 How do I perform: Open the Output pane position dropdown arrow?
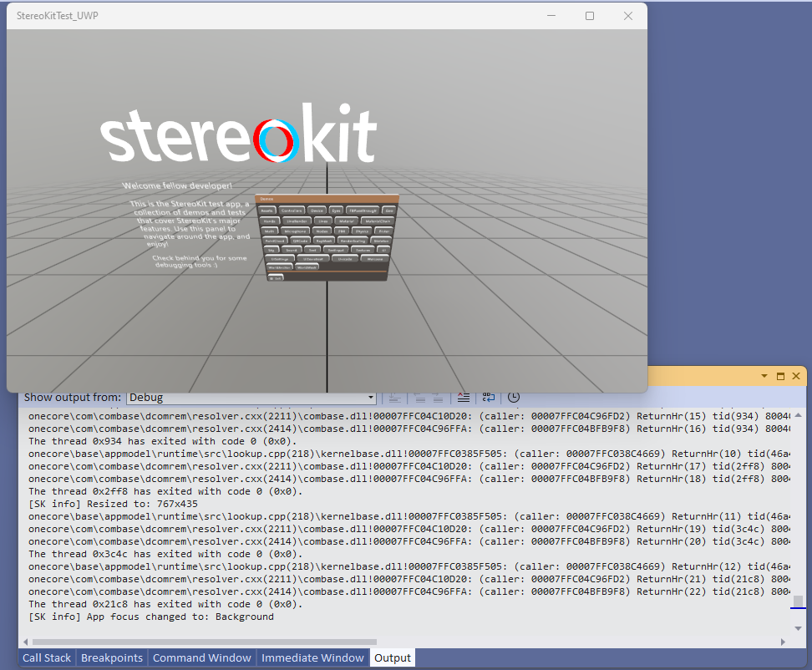pyautogui.click(x=764, y=376)
